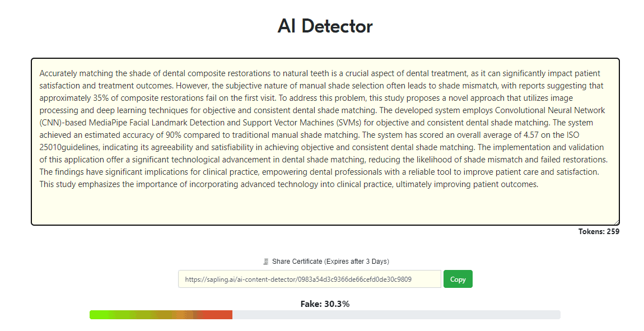Click on 'Convolutional Neural Network' in the text
Image resolution: width=644 pixels, height=331 pixels.
click(550, 110)
